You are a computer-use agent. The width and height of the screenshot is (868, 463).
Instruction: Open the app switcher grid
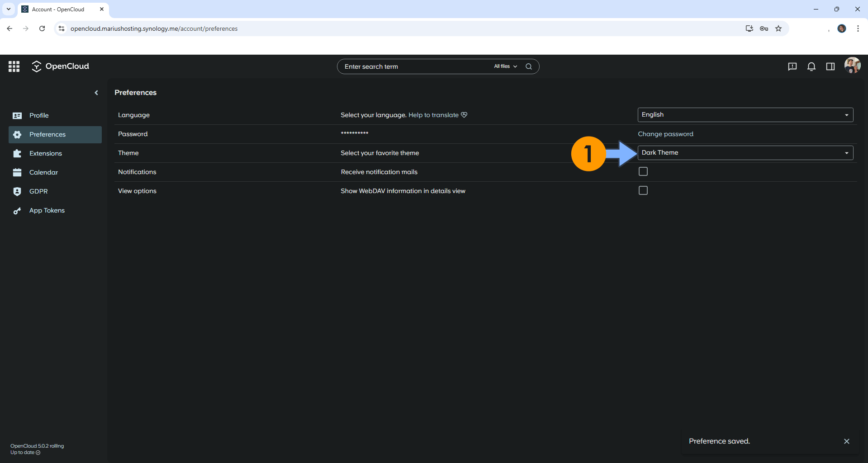point(14,66)
